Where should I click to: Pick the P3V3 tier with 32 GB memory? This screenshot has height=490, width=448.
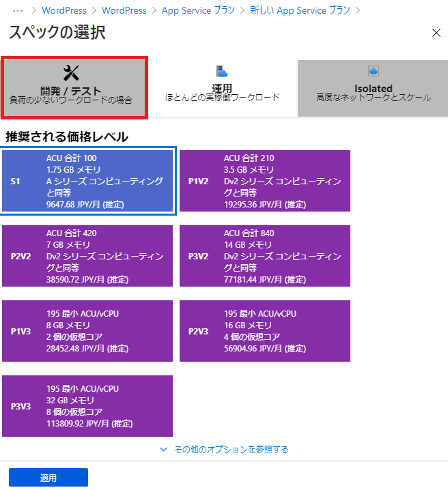(x=87, y=406)
